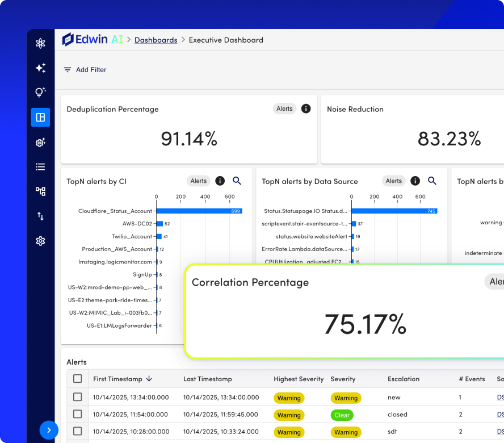The width and height of the screenshot is (504, 443).
Task: Click the Cloudflare_Status_Account bar in chart
Action: [x=199, y=211]
